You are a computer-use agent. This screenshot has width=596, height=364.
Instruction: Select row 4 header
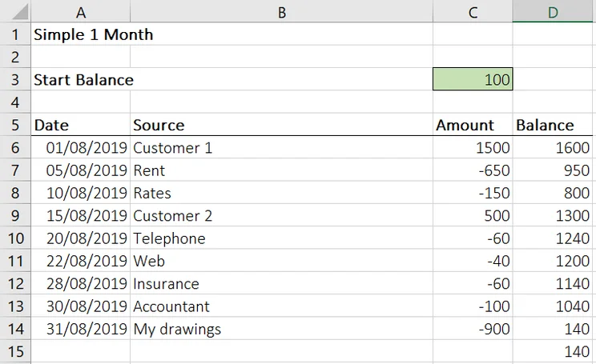(x=15, y=102)
